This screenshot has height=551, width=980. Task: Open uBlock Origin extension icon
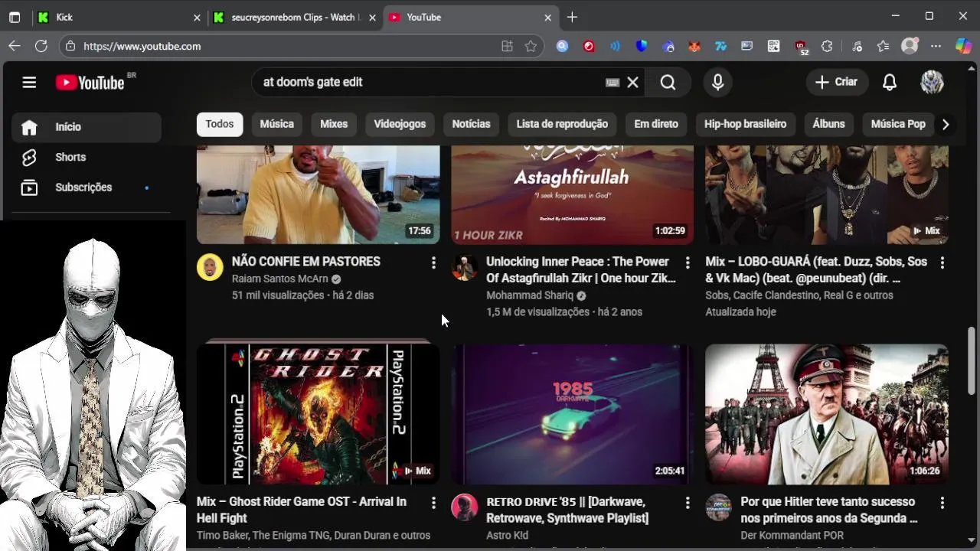click(x=800, y=47)
